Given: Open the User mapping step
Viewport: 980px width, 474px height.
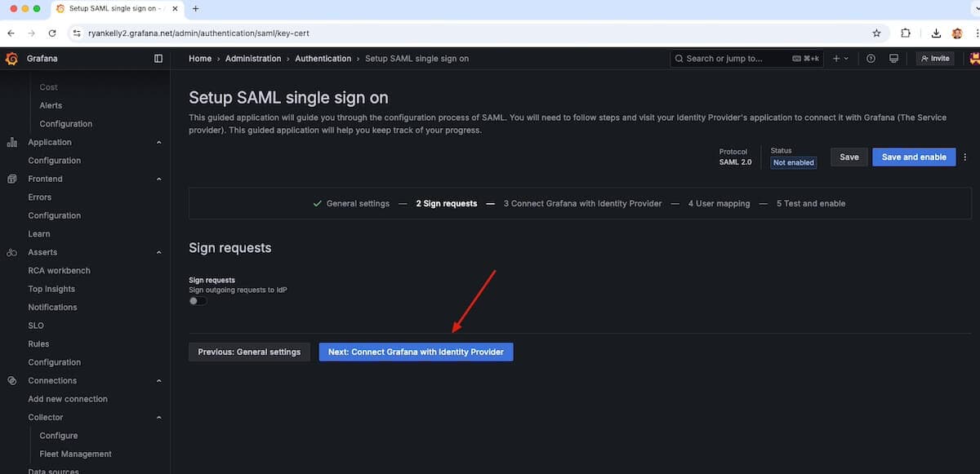Looking at the screenshot, I should 718,203.
